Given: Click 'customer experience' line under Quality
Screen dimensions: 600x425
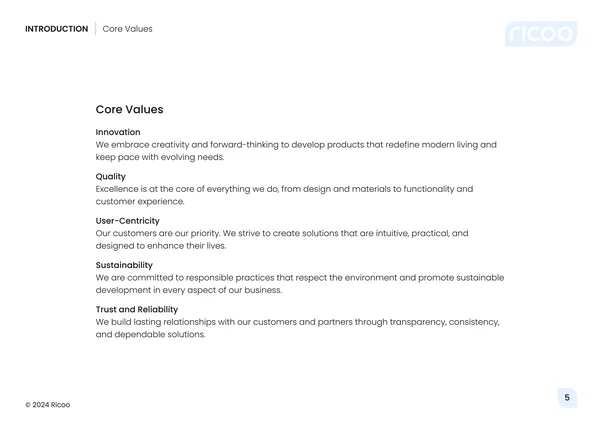Looking at the screenshot, I should tap(140, 202).
